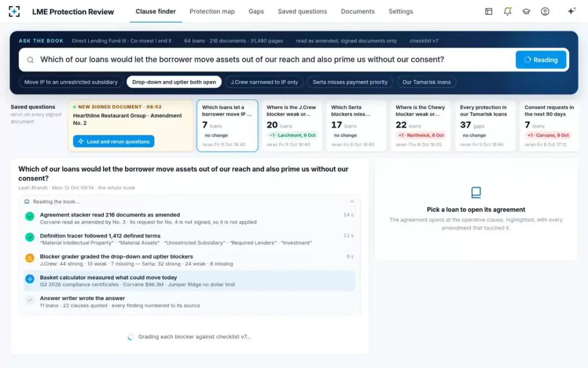
Task: Click the LME Protection Review logo icon
Action: point(15,11)
